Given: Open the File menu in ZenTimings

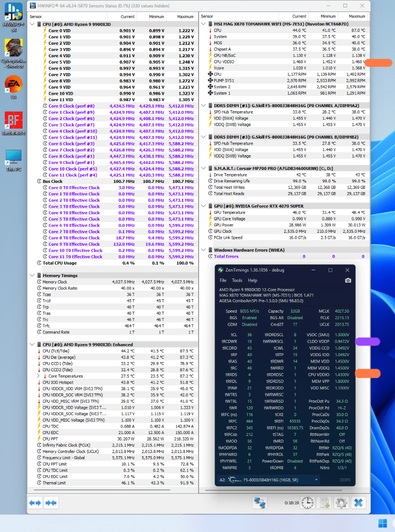Looking at the screenshot, I should coord(223,281).
